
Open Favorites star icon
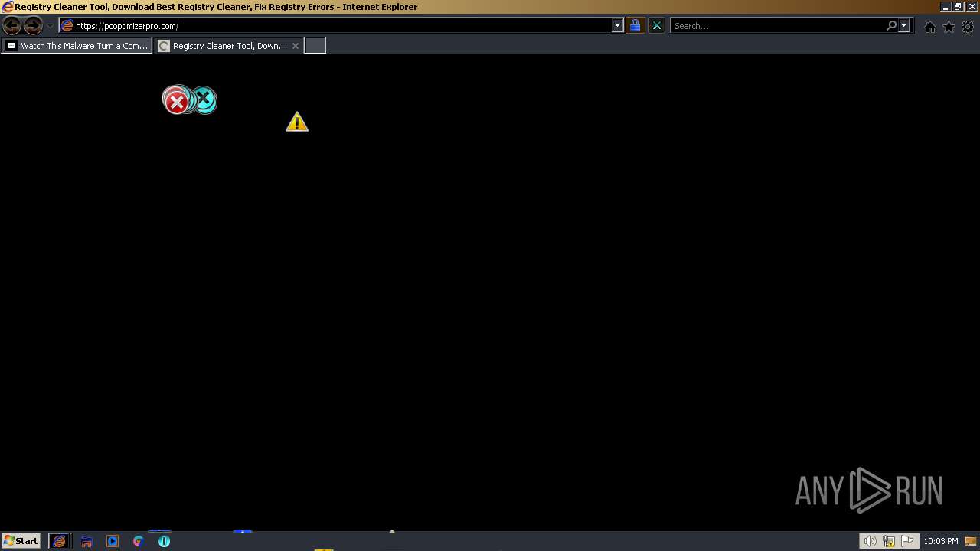pos(949,27)
